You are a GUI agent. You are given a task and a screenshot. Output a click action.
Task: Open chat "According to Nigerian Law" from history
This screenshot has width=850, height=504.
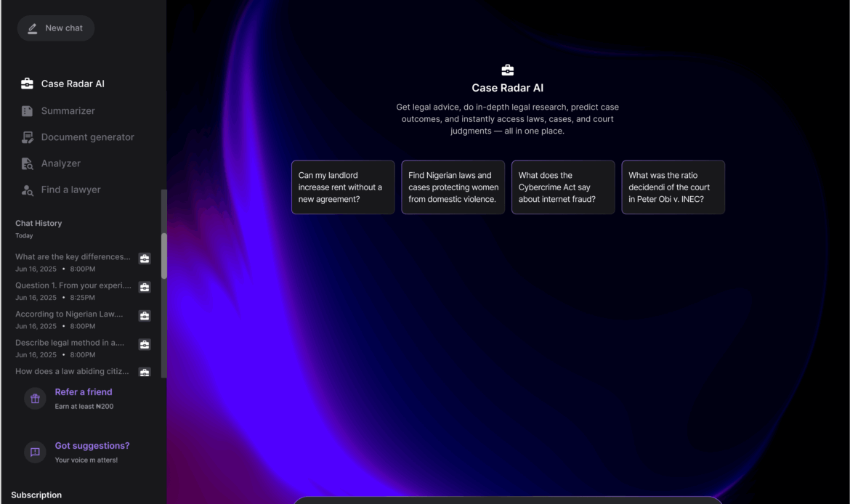pos(69,314)
